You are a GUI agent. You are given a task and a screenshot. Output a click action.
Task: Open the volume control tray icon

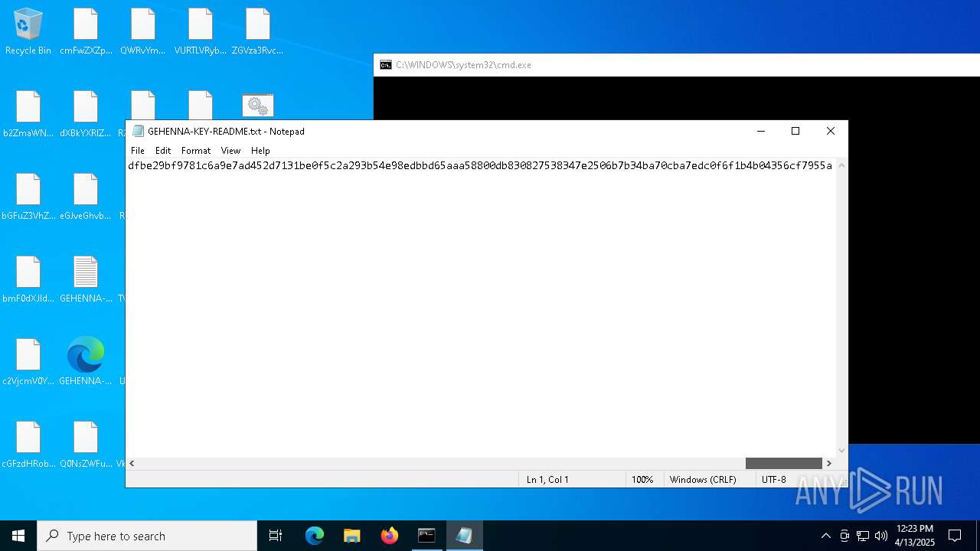(x=880, y=536)
